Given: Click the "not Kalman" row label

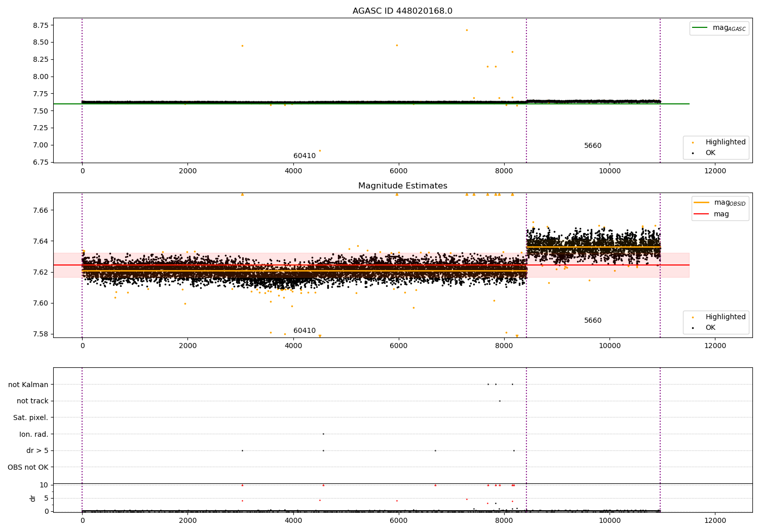Looking at the screenshot, I should pyautogui.click(x=28, y=385).
